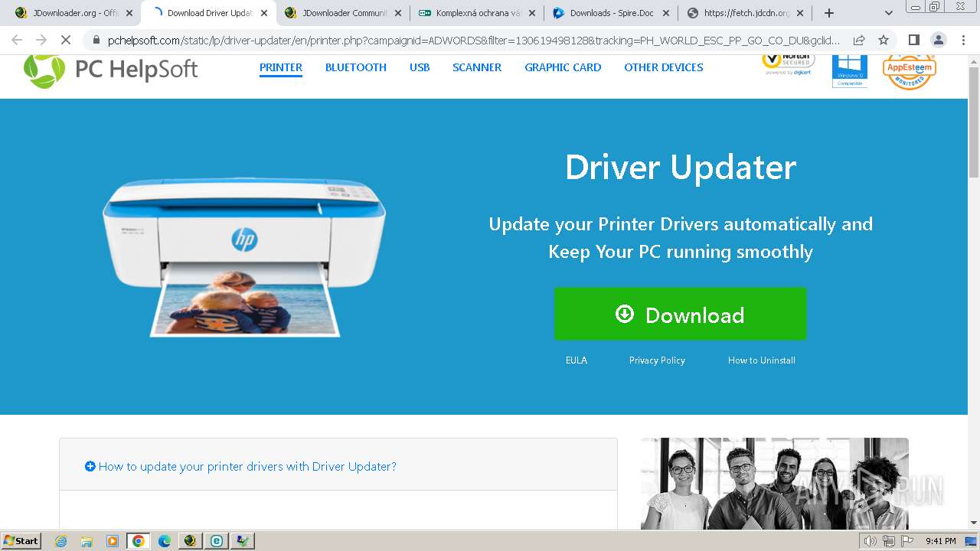Share this page from the address bar
The width and height of the screenshot is (980, 551).
(x=859, y=40)
